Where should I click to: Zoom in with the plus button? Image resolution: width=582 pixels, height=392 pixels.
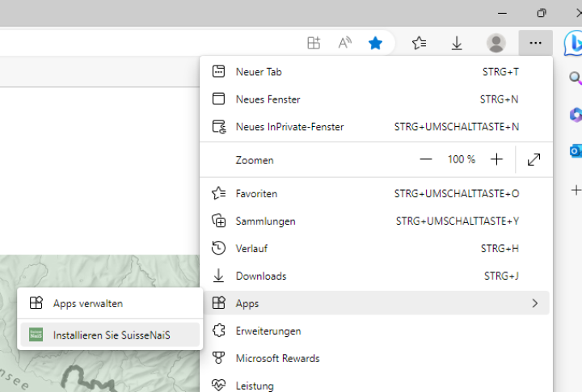tap(496, 159)
